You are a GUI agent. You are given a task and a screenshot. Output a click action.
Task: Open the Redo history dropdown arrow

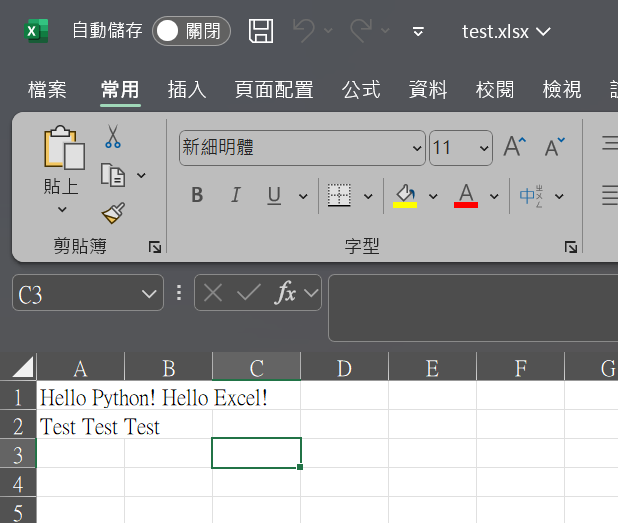(x=385, y=30)
